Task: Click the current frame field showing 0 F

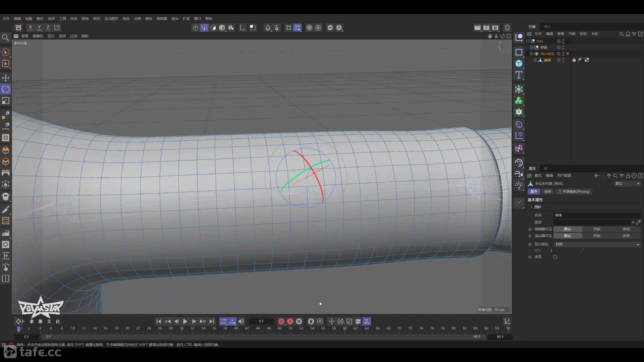Action: (261, 321)
